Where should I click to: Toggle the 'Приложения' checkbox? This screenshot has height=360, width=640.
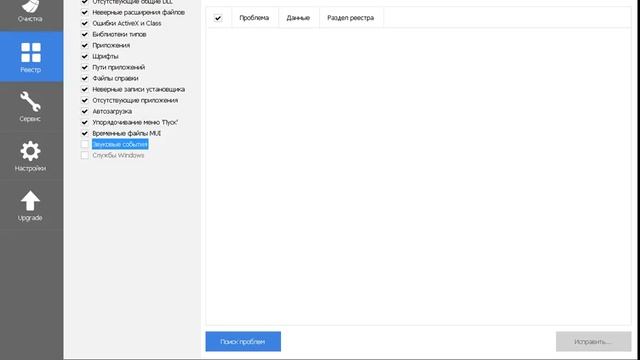[84, 45]
